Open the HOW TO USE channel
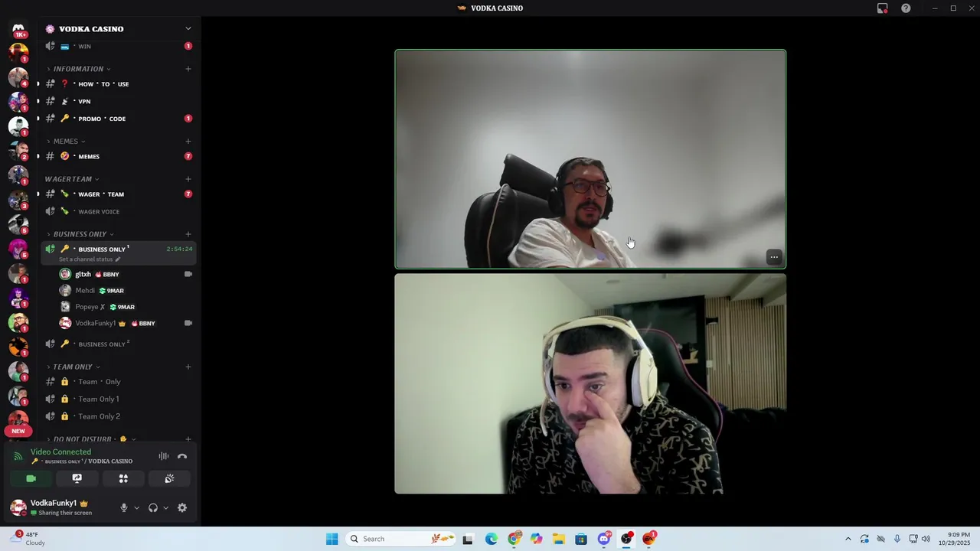 [119, 84]
